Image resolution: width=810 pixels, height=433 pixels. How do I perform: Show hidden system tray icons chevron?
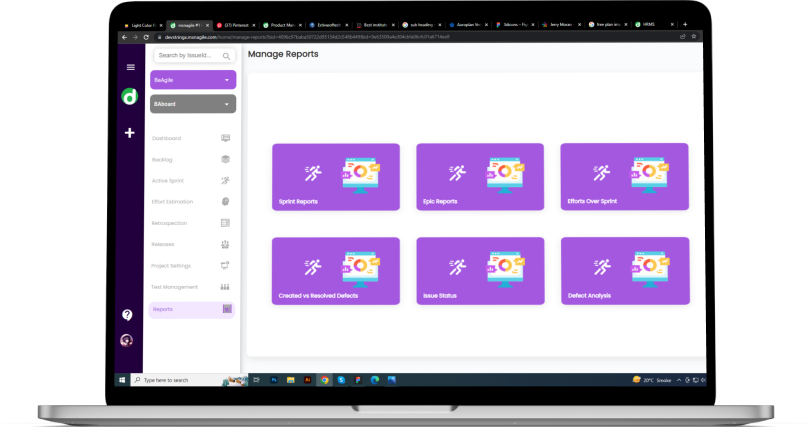pos(679,380)
